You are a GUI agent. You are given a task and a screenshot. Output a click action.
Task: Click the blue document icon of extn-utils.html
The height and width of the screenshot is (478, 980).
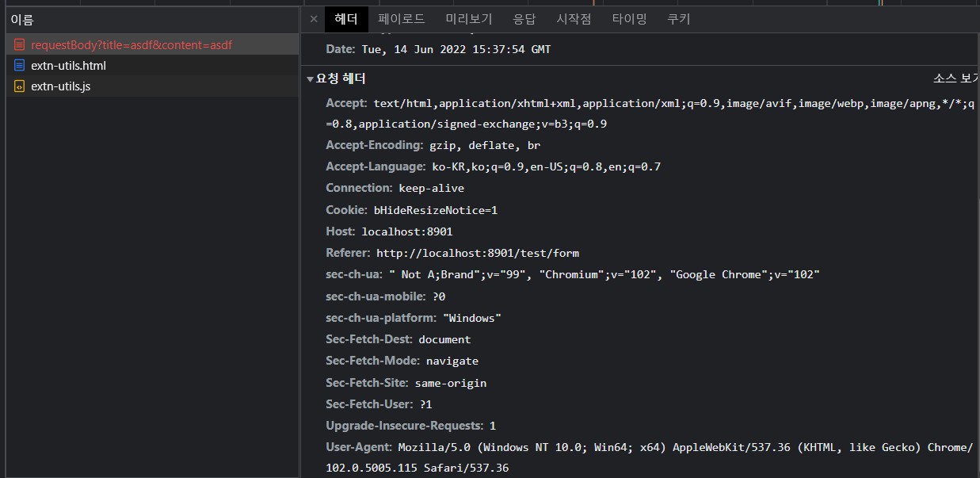click(20, 66)
